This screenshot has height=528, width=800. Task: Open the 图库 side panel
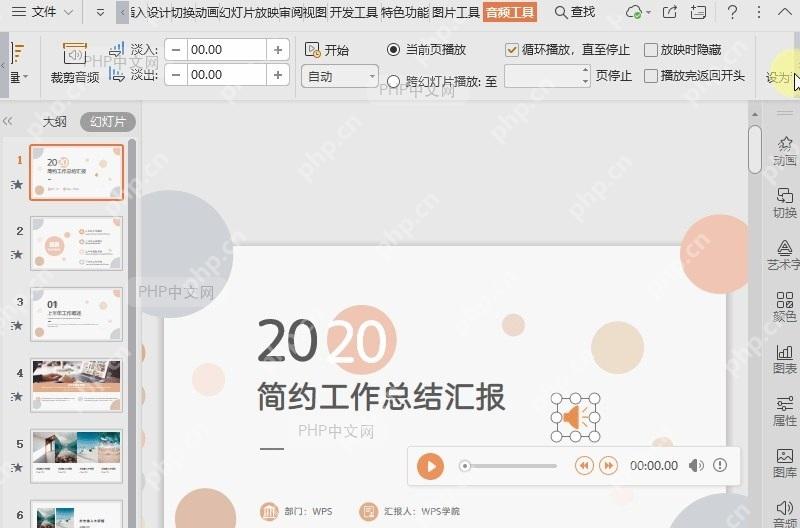[x=784, y=463]
